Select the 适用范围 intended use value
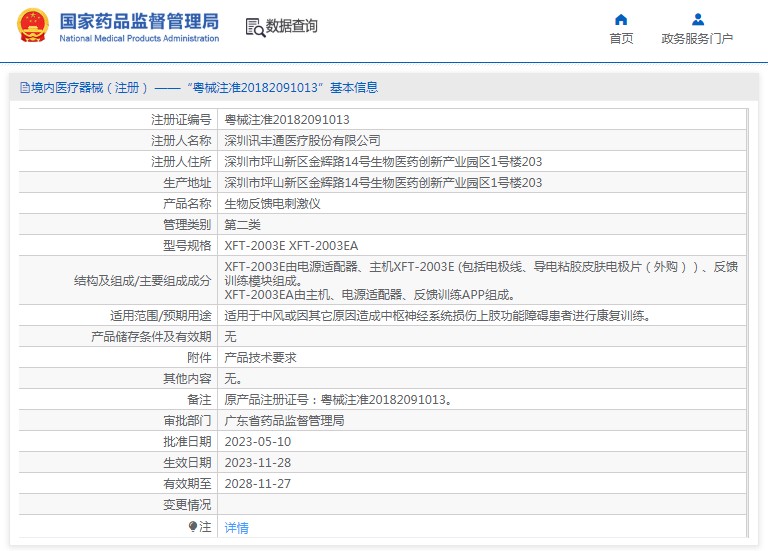The image size is (768, 551). coord(437,316)
